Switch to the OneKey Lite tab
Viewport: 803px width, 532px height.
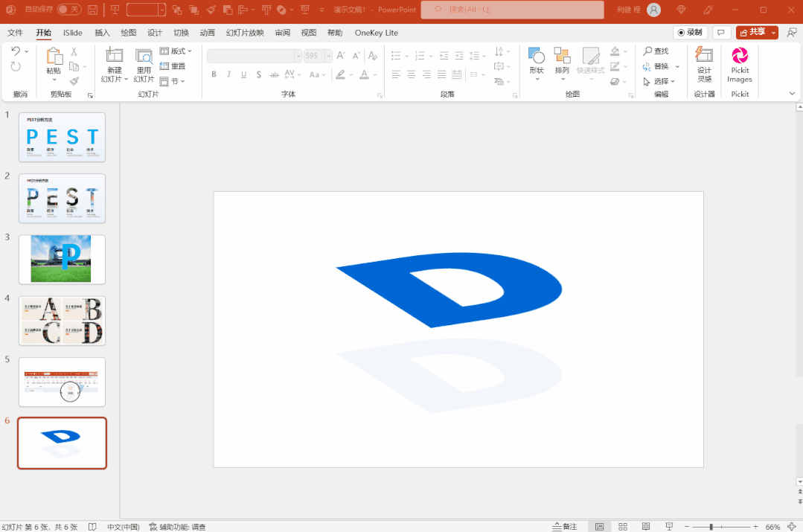point(376,33)
